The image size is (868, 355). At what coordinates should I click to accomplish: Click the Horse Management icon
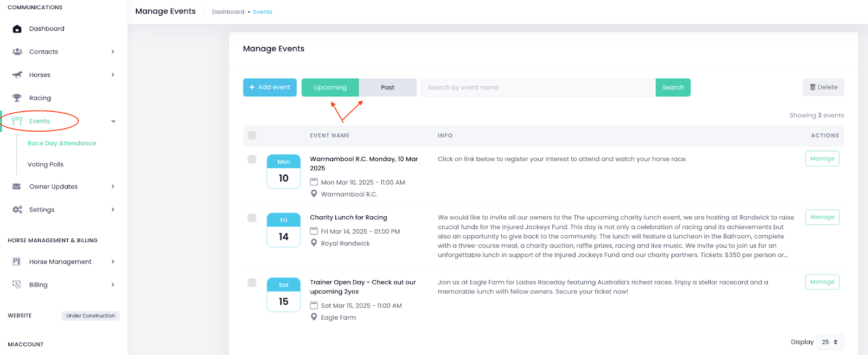[17, 262]
